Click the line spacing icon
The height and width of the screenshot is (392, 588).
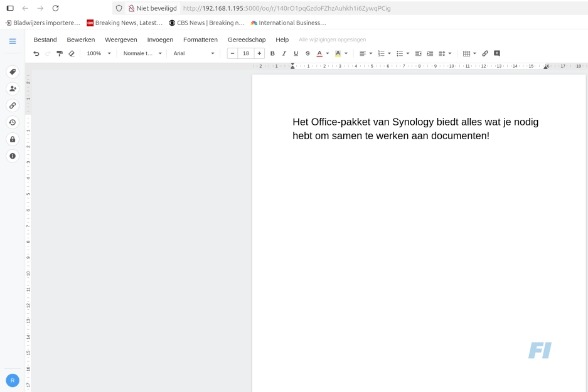(x=442, y=53)
